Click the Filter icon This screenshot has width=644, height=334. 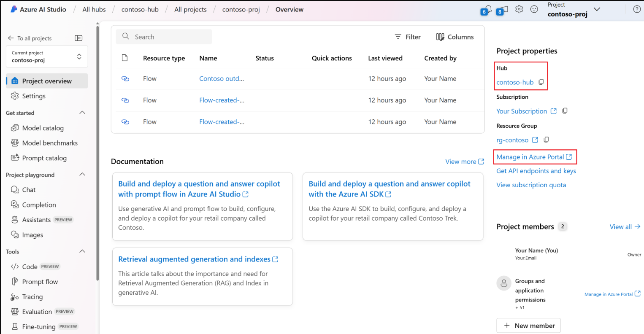tap(398, 37)
